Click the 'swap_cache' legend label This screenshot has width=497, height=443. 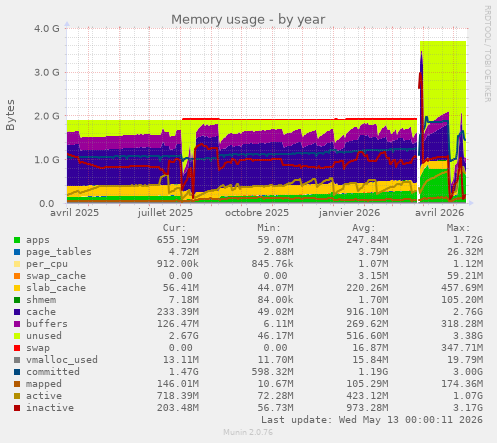pos(56,276)
